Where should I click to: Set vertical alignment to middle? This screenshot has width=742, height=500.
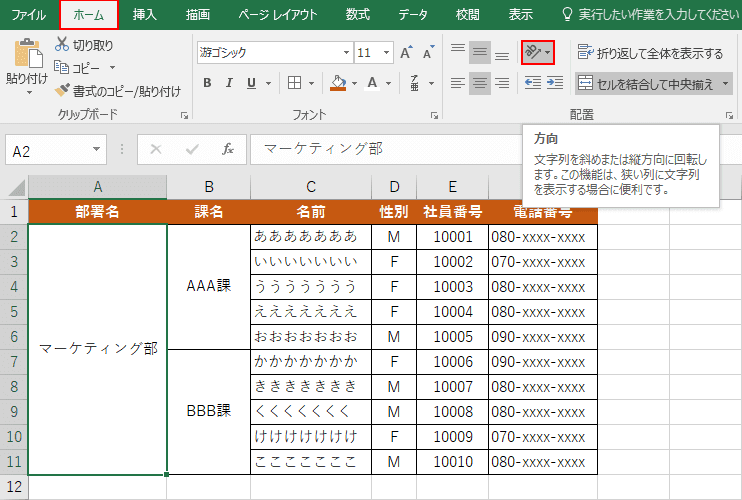click(480, 53)
